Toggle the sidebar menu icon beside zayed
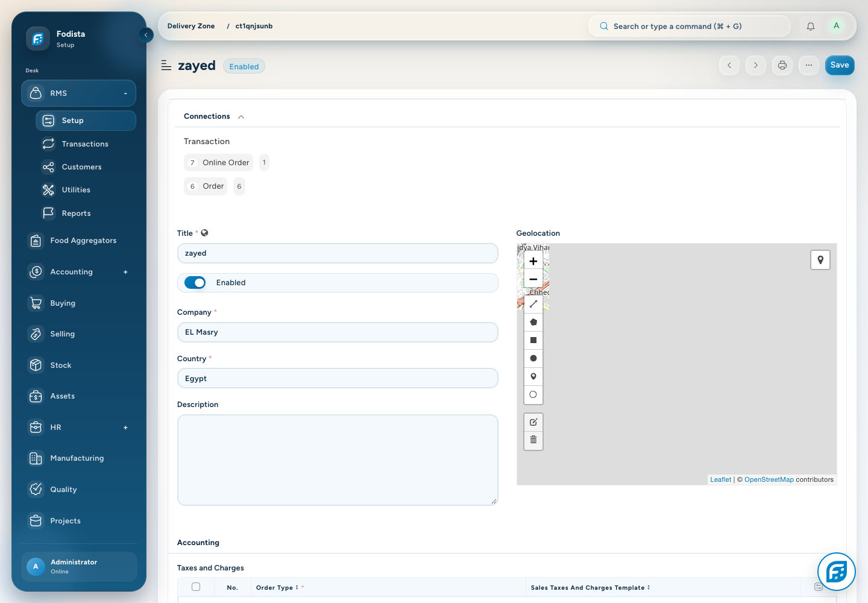Viewport: 868px width, 603px height. coord(166,65)
